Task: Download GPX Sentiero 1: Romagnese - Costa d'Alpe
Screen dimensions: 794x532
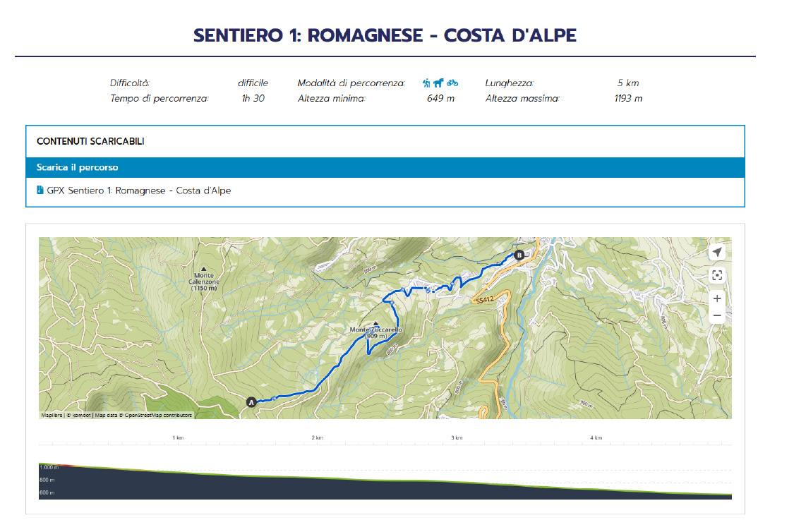Action: pyautogui.click(x=138, y=191)
